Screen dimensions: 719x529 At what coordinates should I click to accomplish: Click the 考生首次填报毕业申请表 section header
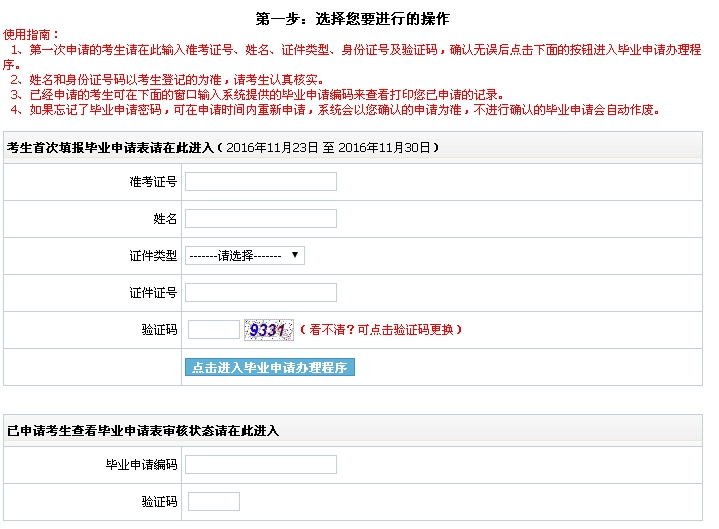110,148
